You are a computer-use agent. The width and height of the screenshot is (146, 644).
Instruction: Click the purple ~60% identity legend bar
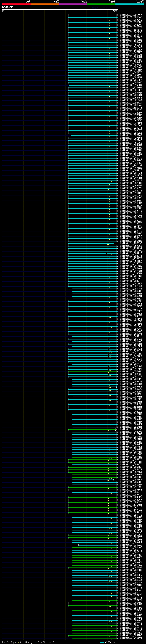click(x=73, y=4)
